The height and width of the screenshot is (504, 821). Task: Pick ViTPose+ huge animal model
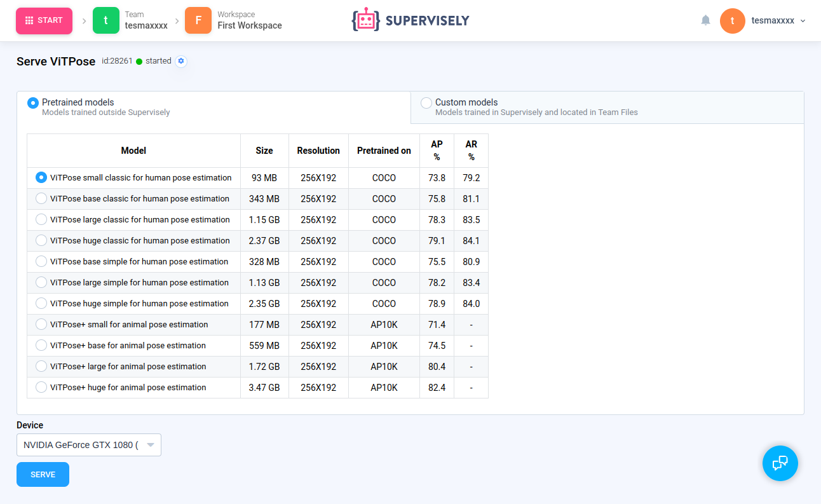coord(41,387)
